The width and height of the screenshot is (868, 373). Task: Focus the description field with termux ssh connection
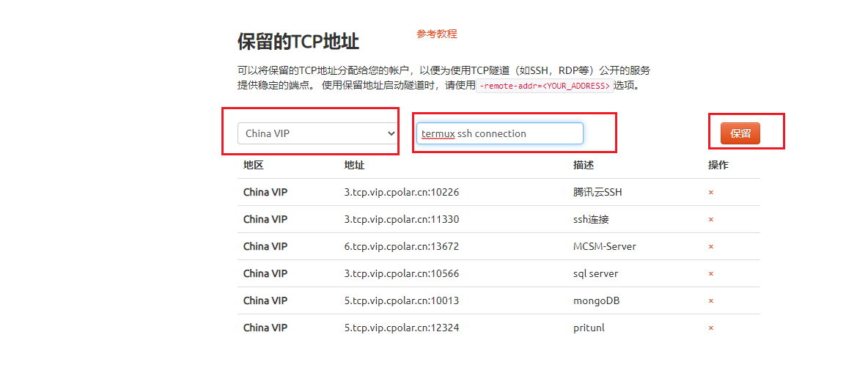500,133
